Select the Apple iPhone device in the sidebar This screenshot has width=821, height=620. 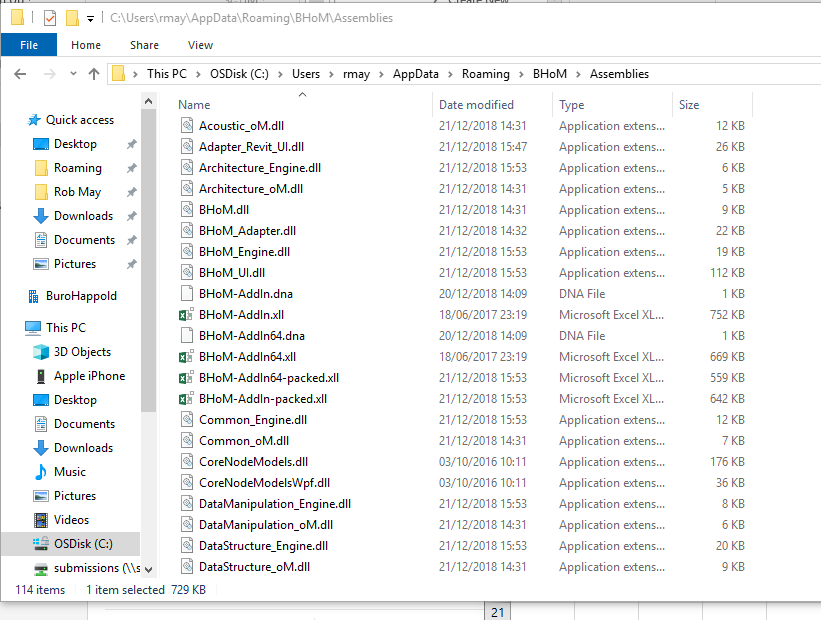click(89, 376)
